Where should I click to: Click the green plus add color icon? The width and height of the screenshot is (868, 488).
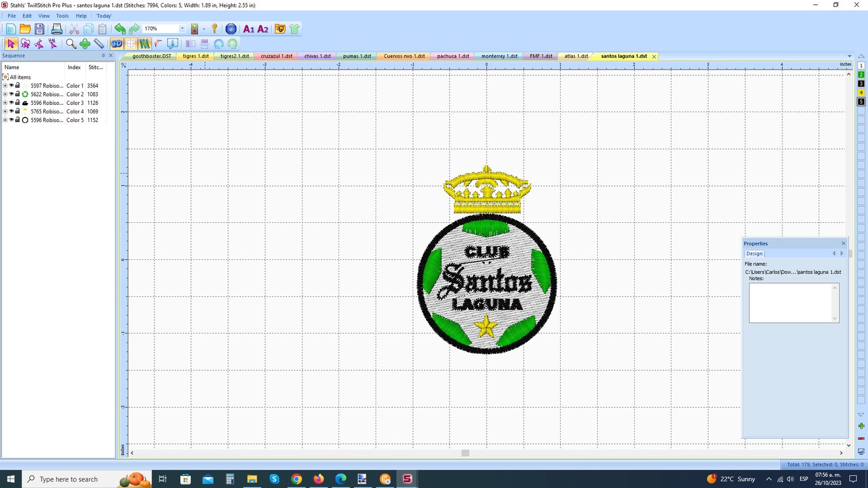[x=861, y=426]
